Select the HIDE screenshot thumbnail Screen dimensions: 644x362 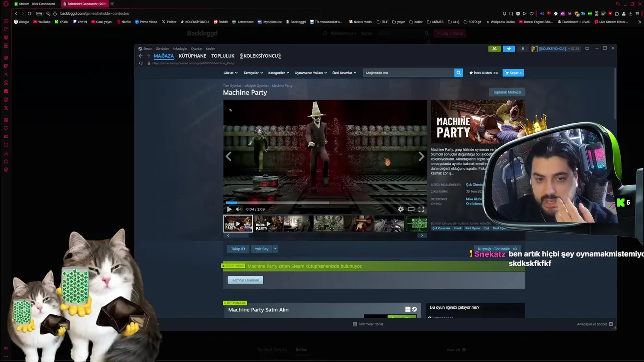(298, 224)
